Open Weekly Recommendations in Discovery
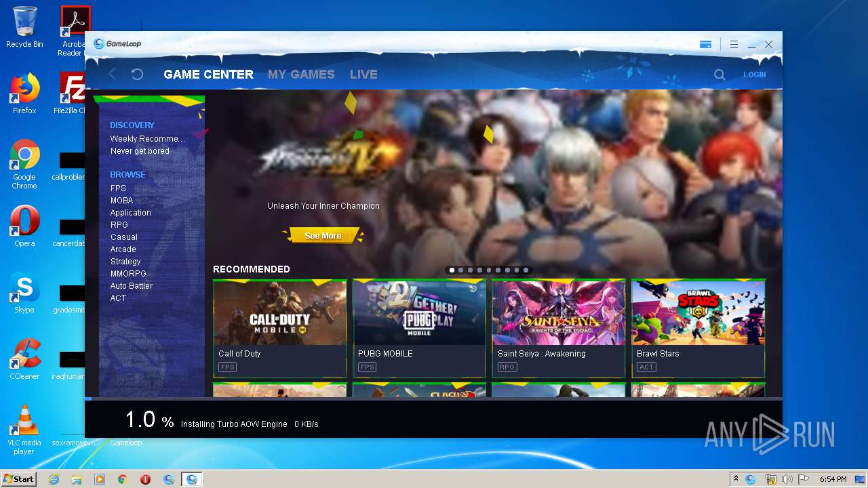Image resolution: width=868 pixels, height=488 pixels. coord(147,139)
